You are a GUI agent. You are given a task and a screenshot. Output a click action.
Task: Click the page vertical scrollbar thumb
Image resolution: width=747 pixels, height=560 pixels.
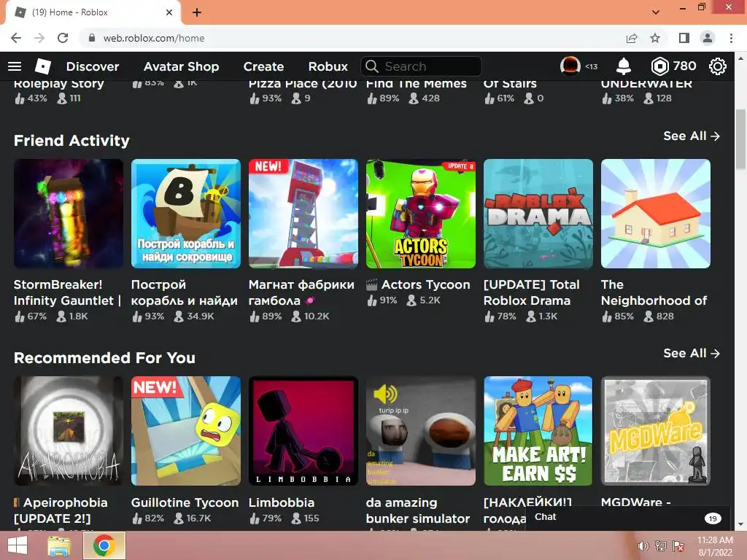[740, 139]
